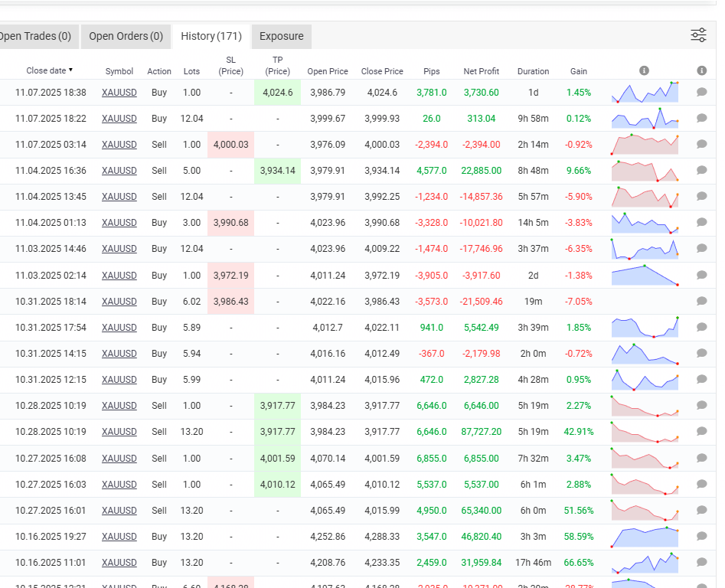Sort the table by Gain column
Screen dimensions: 725x588
579,71
